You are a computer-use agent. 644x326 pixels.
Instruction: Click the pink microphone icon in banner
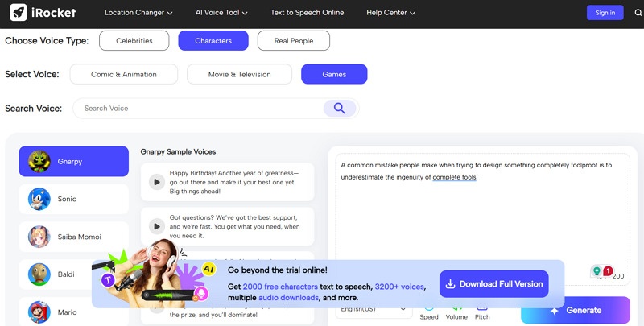pos(200,293)
